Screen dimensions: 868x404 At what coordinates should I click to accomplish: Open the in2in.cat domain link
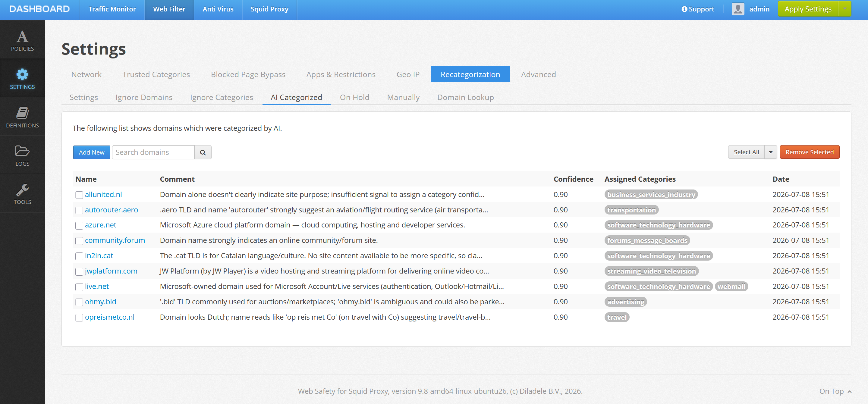(99, 256)
